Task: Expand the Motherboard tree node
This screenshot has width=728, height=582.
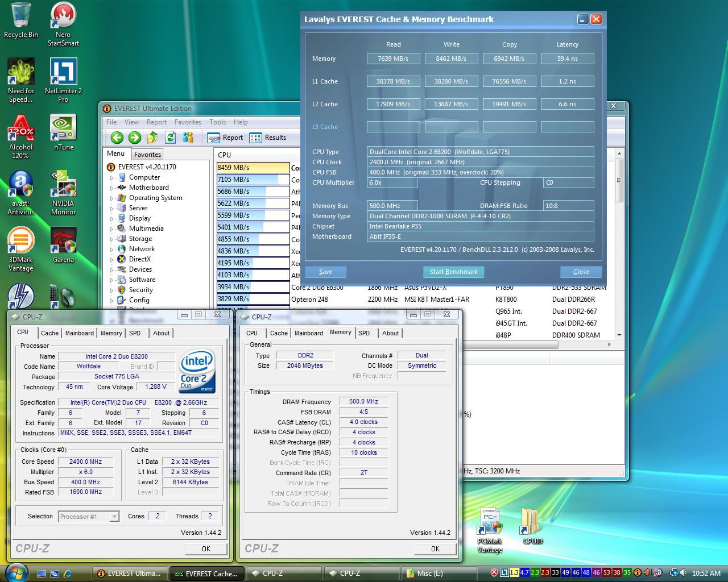Action: tap(112, 188)
